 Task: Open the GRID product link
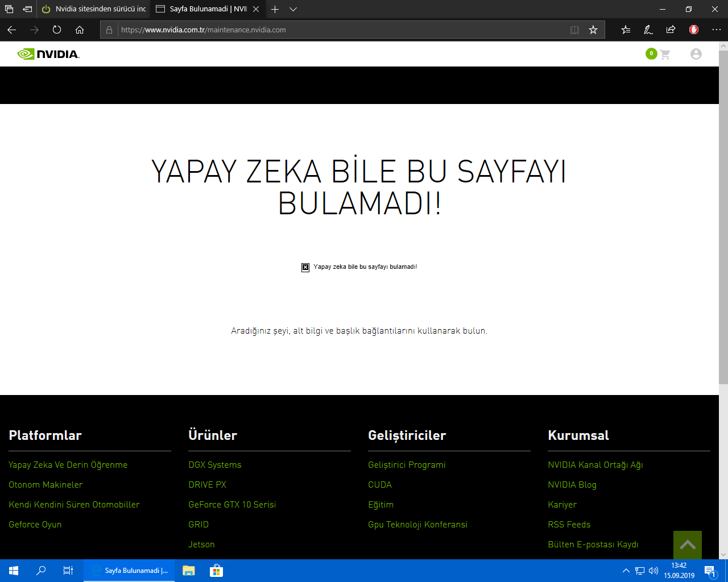(198, 525)
